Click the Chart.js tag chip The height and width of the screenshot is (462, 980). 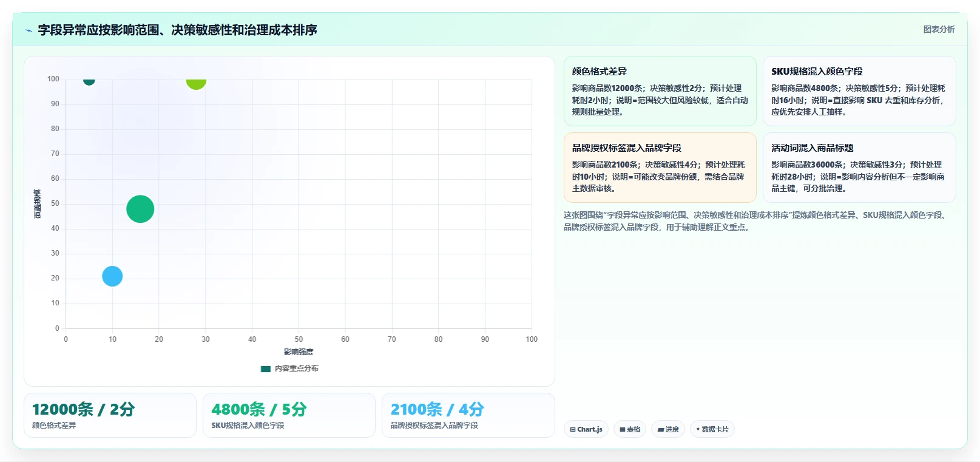click(586, 429)
